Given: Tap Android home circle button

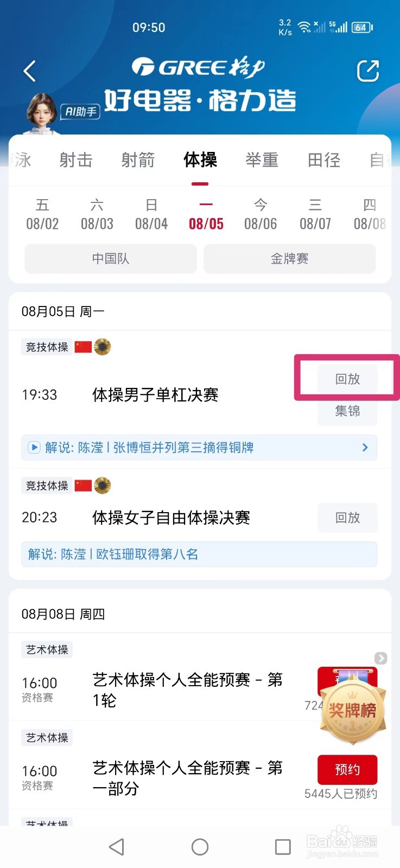Looking at the screenshot, I should coord(200,847).
